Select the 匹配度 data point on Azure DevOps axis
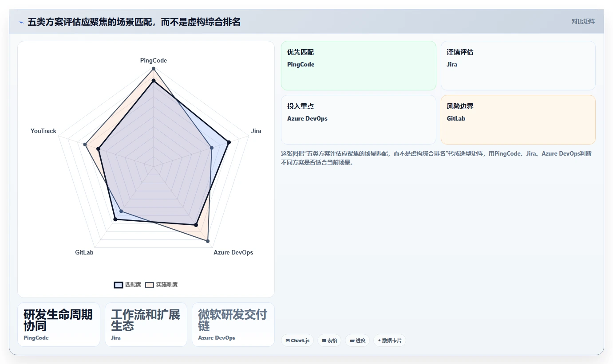Image resolution: width=613 pixels, height=364 pixels. coord(196,225)
